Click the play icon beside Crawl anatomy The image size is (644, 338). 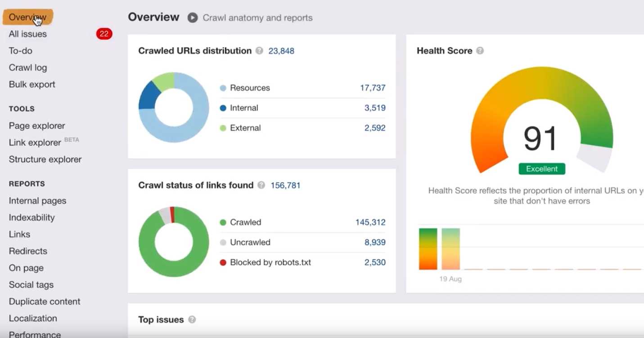[193, 18]
